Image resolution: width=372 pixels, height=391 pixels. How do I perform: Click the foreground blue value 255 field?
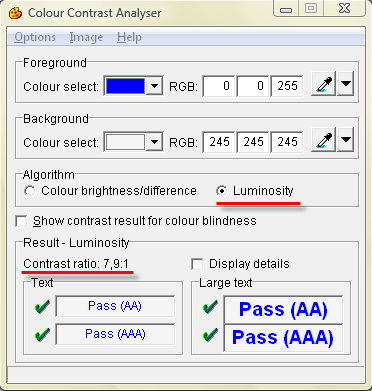287,86
